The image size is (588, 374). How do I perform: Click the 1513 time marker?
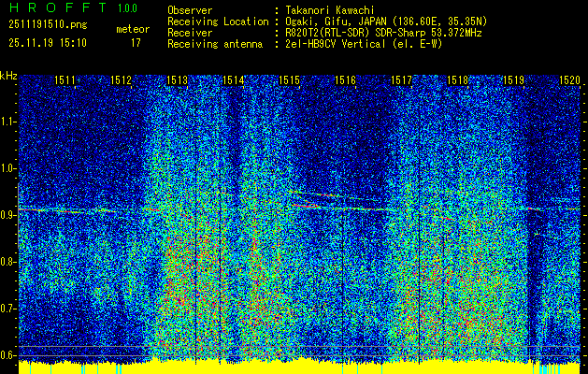click(177, 80)
